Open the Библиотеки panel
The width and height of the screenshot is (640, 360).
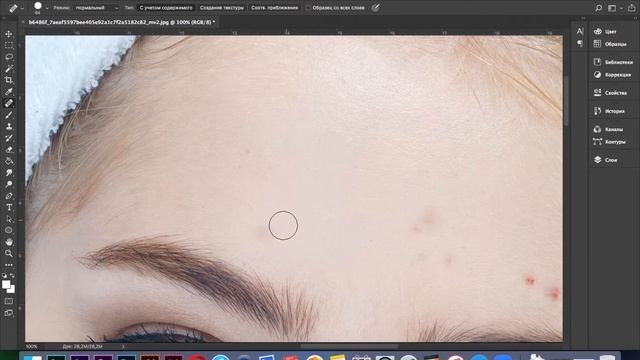[613, 62]
